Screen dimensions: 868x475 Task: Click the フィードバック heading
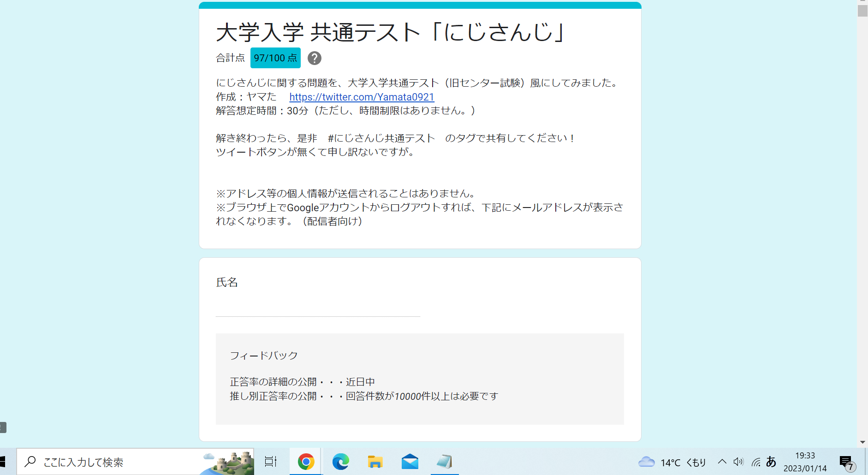coord(264,356)
